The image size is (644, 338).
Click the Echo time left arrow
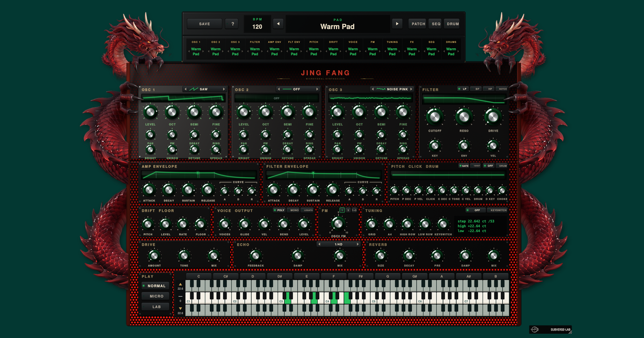pos(320,244)
